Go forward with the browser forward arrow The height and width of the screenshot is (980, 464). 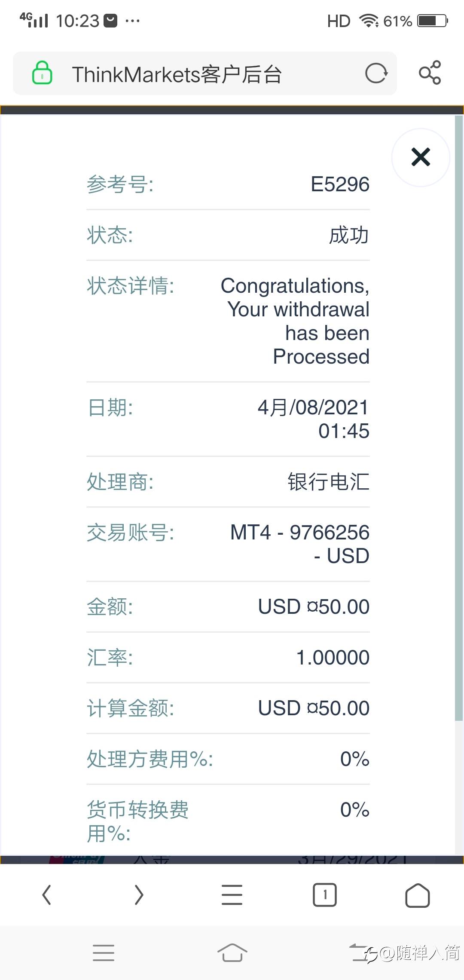[x=139, y=895]
